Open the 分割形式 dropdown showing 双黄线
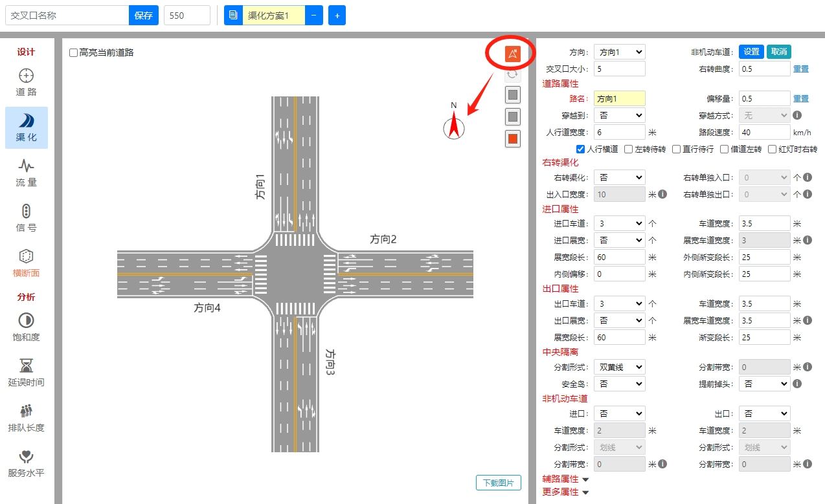This screenshot has width=825, height=504. tap(619, 367)
